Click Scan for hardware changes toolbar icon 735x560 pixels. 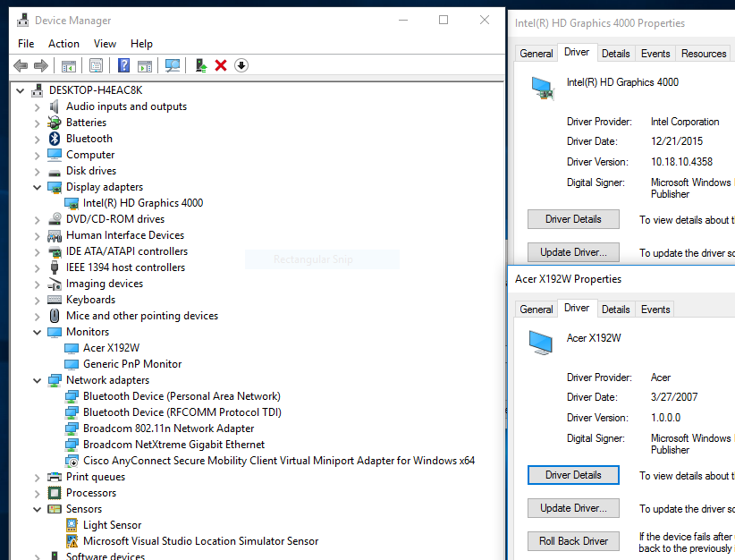click(x=172, y=65)
